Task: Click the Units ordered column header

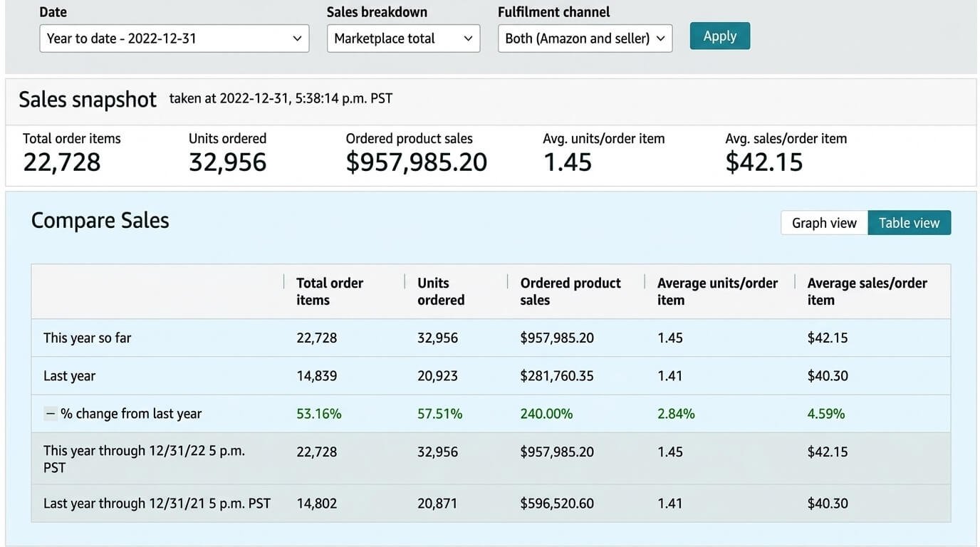Action: click(x=441, y=291)
